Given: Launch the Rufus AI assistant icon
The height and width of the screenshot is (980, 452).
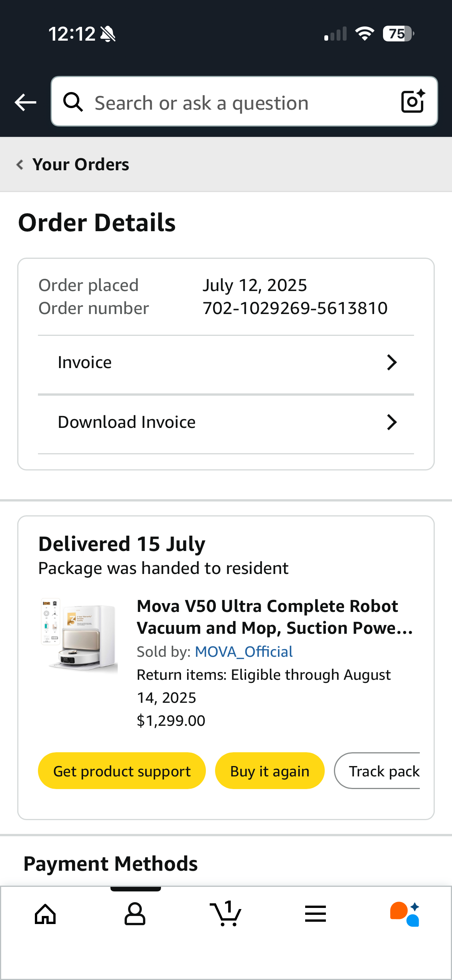Looking at the screenshot, I should 405,914.
